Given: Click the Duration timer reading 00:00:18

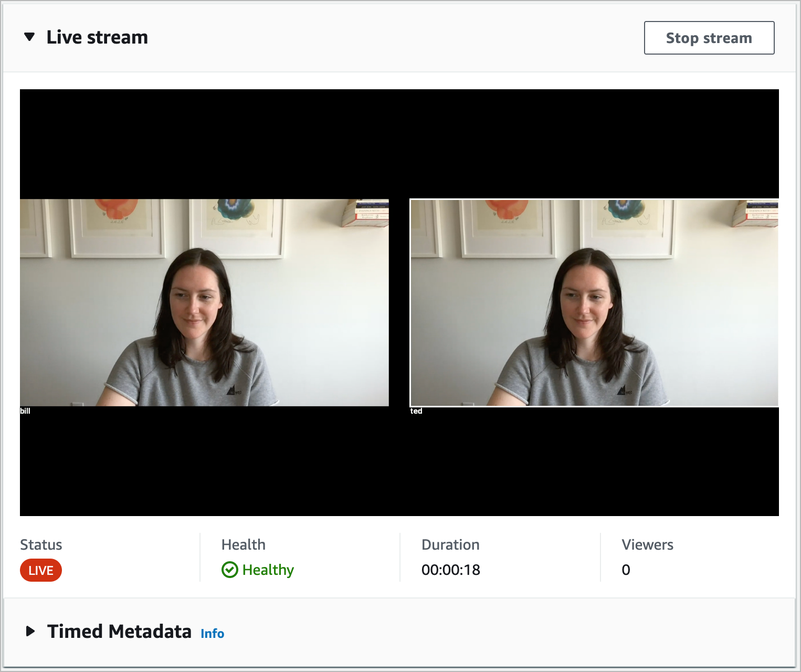Looking at the screenshot, I should point(451,570).
